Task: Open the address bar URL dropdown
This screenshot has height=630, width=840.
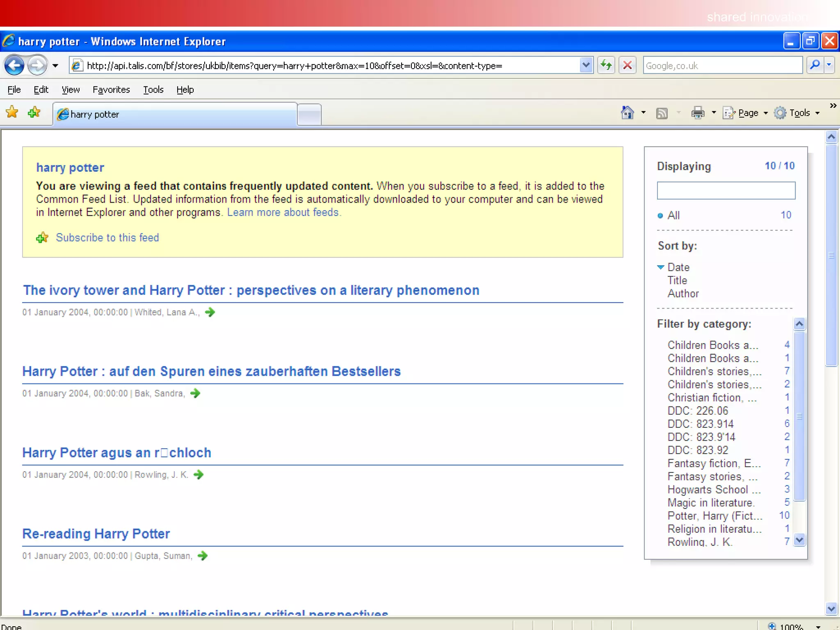Action: [x=586, y=65]
